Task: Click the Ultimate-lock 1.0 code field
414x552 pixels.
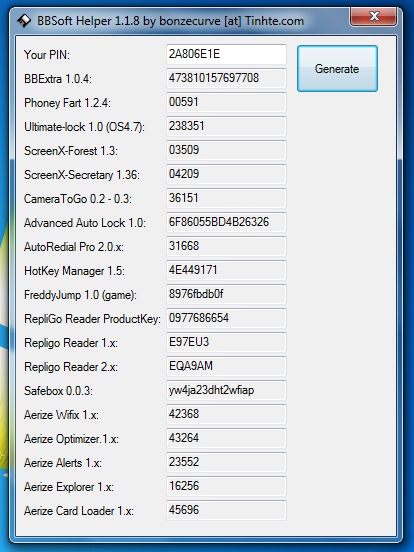Action: [226, 126]
